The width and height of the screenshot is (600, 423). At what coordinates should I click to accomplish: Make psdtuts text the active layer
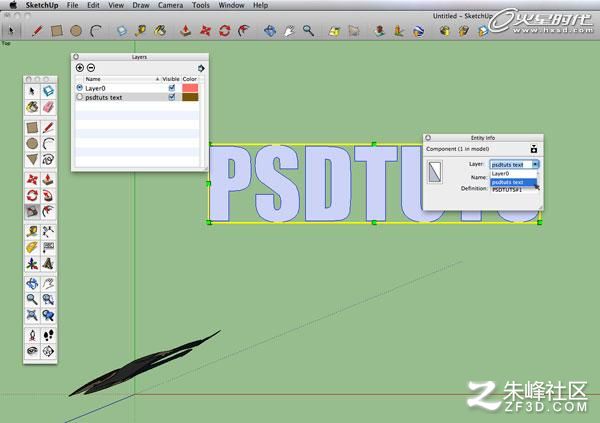80,97
